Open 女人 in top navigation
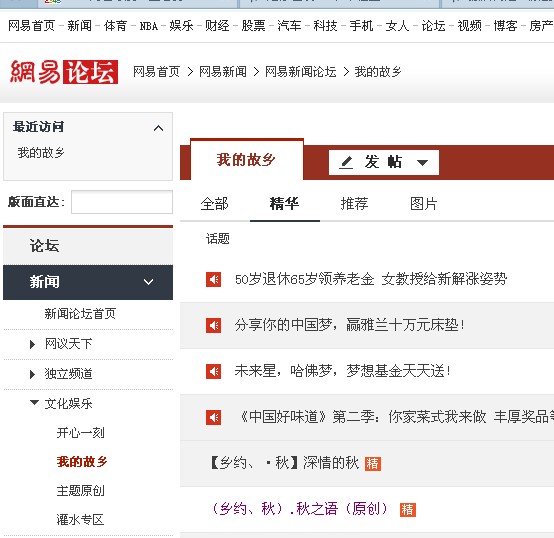 397,26
